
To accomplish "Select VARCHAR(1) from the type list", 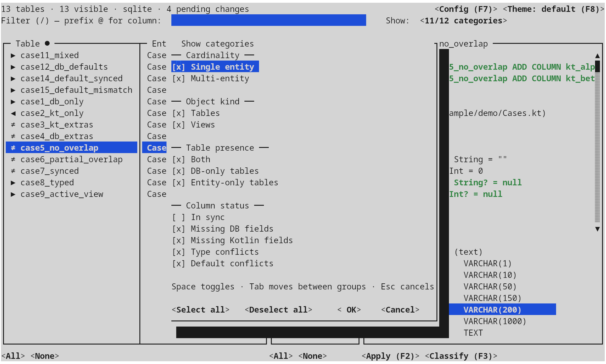I will click(x=488, y=264).
